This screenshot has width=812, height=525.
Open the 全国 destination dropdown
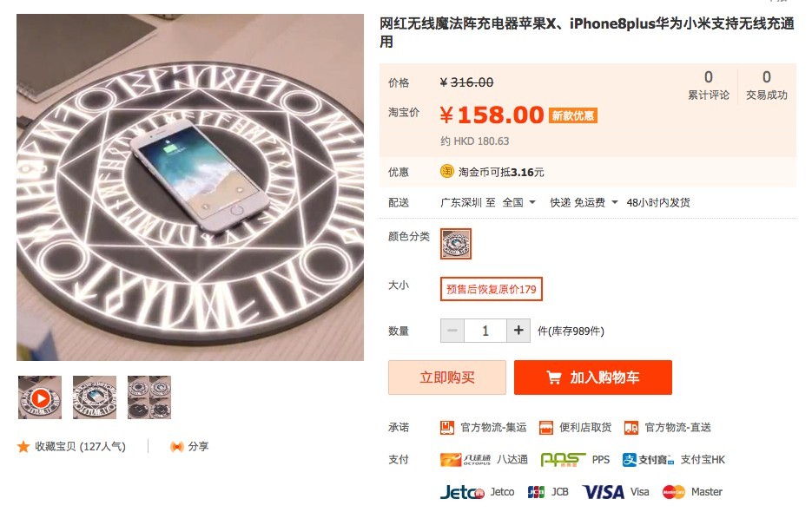(518, 202)
